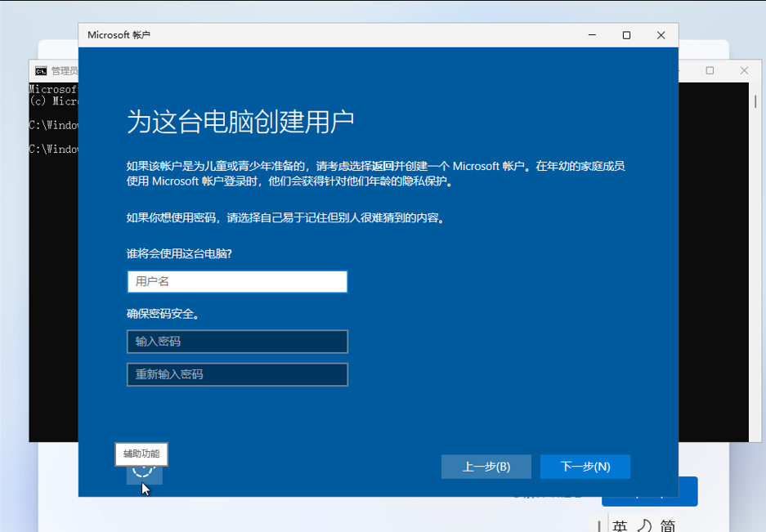Click the command prompt icon in title bar
This screenshot has width=766, height=532.
click(x=41, y=71)
